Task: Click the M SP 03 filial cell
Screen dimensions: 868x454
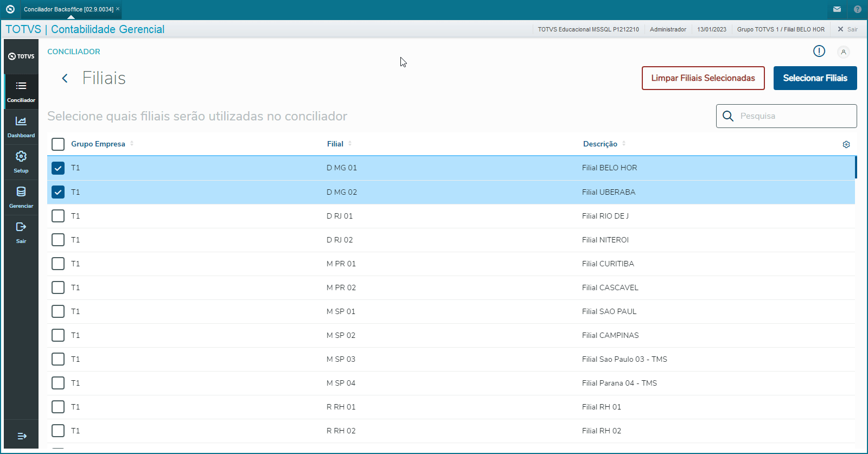Action: (341, 359)
